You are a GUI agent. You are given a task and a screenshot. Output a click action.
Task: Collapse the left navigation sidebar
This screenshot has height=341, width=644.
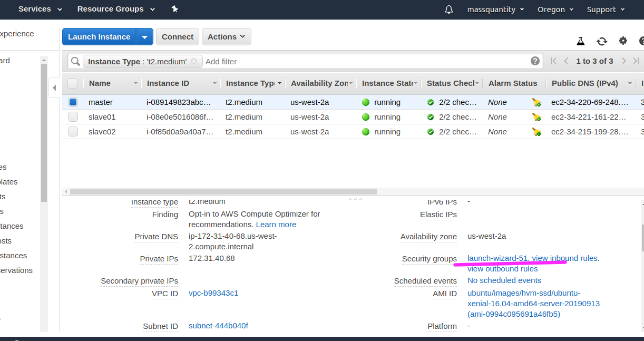click(x=54, y=87)
